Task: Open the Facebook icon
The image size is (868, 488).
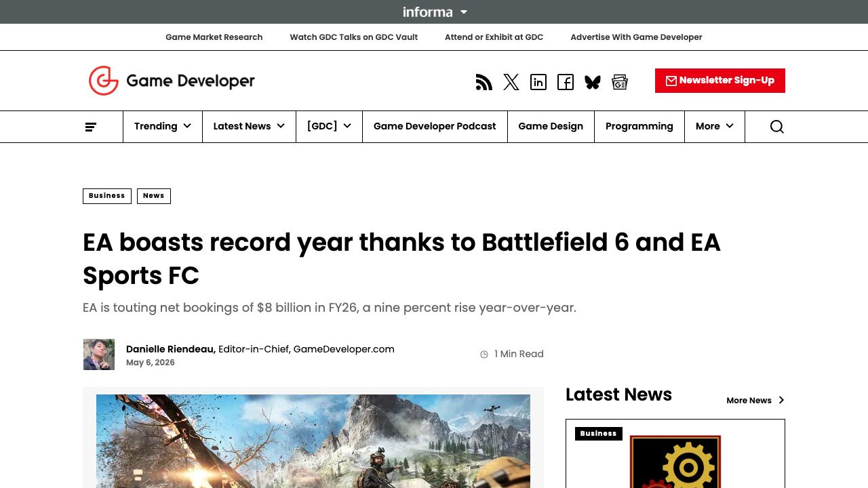Action: point(566,83)
